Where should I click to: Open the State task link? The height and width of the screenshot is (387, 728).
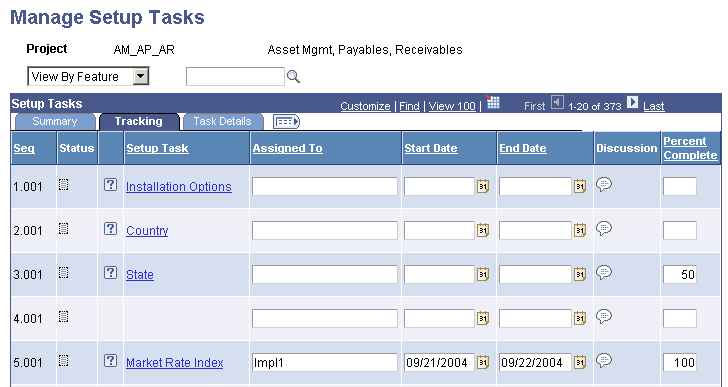point(140,275)
